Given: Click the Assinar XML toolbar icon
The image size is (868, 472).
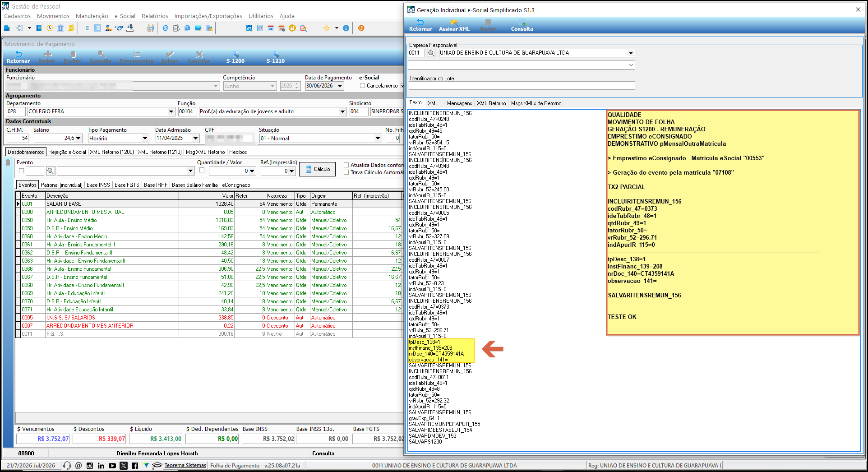Looking at the screenshot, I should [454, 25].
